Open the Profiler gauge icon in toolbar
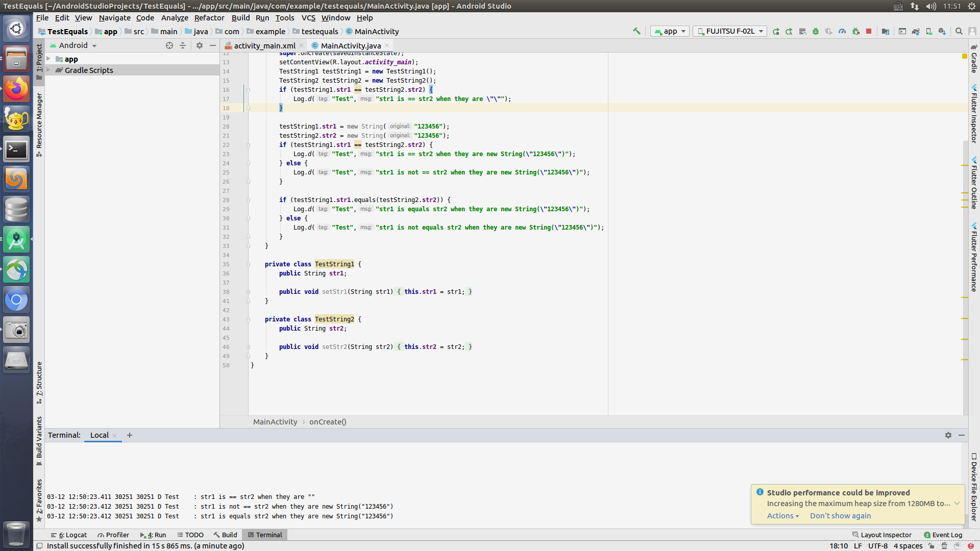980x551 pixels. 842,32
